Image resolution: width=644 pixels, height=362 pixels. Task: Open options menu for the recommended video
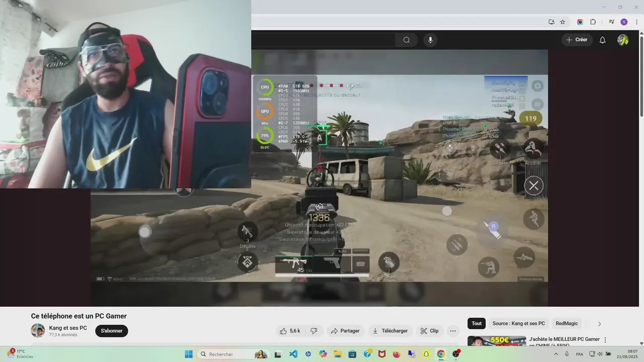click(605, 340)
